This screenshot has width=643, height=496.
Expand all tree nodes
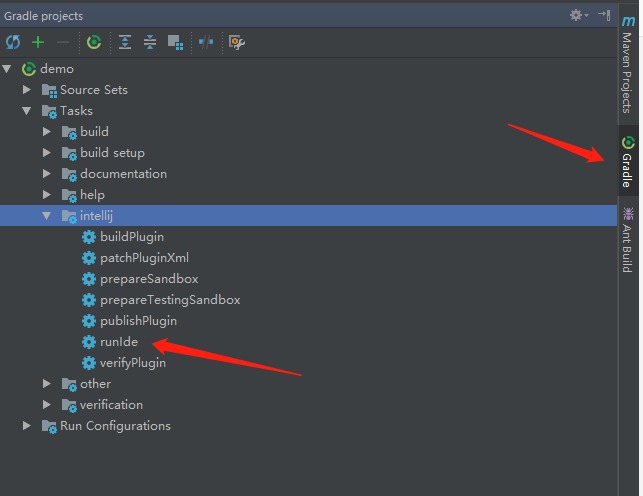pos(125,42)
